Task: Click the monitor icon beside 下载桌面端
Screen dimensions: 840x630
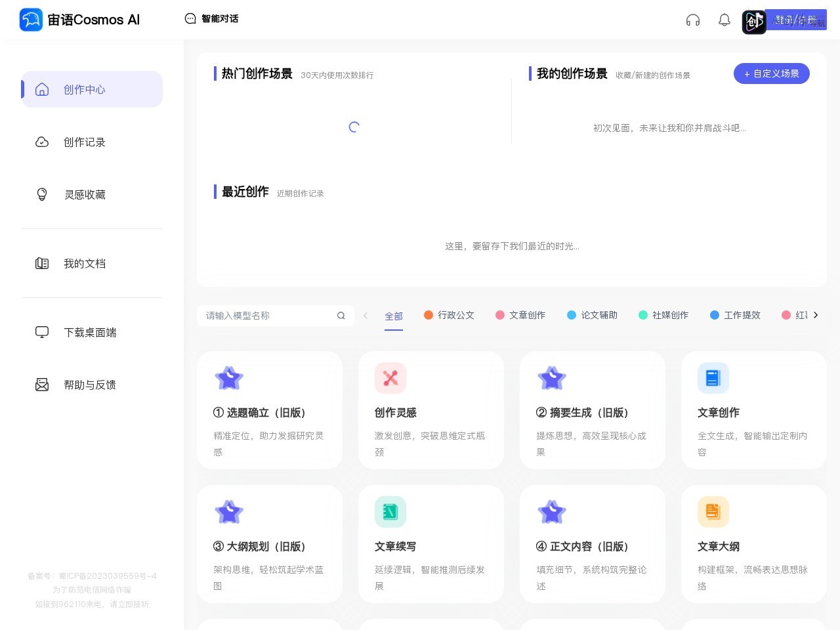Action: (42, 332)
